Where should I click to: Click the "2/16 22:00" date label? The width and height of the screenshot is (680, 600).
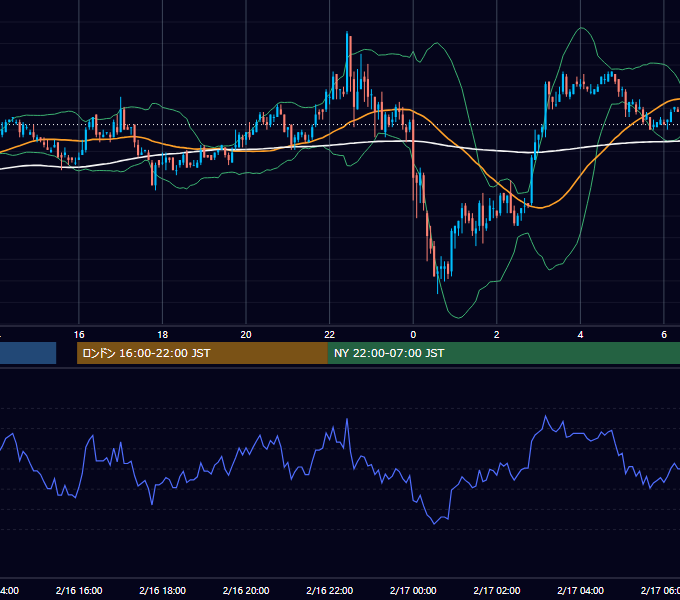coord(330,590)
